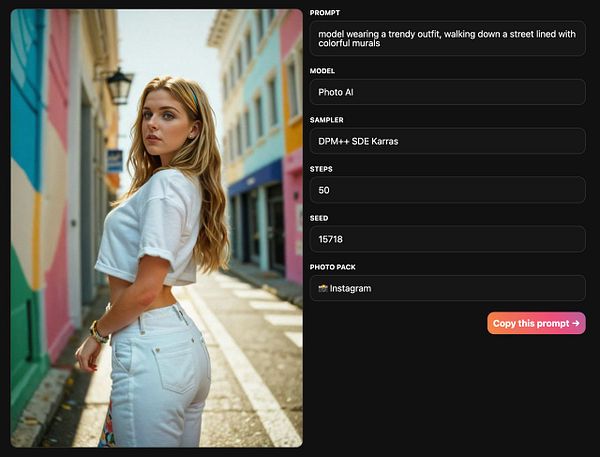This screenshot has width=600, height=457.
Task: Open the generated model photo preview
Action: [157, 228]
